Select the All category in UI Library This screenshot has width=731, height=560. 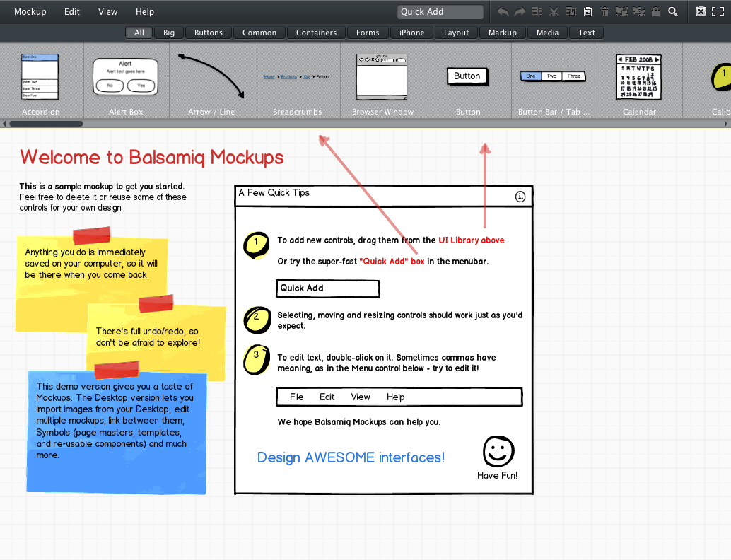(139, 33)
